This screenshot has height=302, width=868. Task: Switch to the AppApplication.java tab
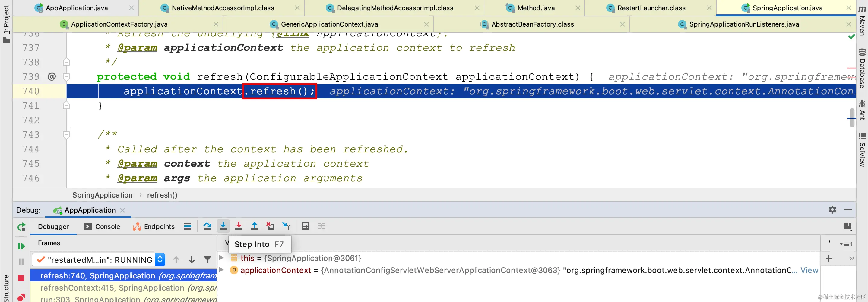(77, 8)
